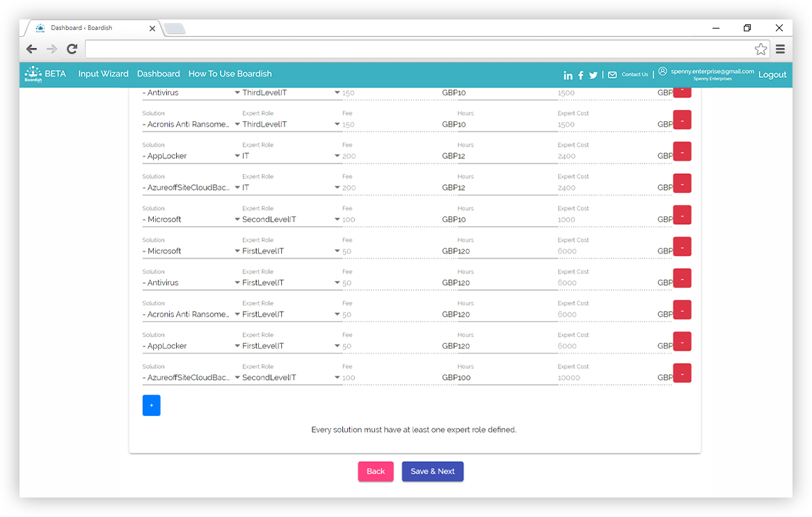Click the browser forward arrow
The height and width of the screenshot is (517, 812).
(x=51, y=49)
